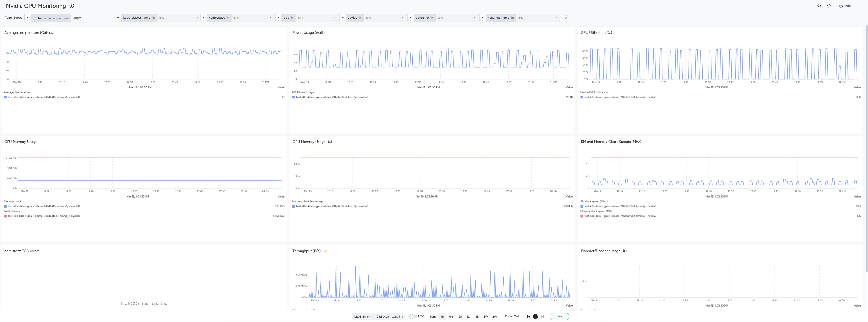Viewport: 868px width, 322px height.
Task: Edit scope with the pencil icon
Action: [565, 18]
